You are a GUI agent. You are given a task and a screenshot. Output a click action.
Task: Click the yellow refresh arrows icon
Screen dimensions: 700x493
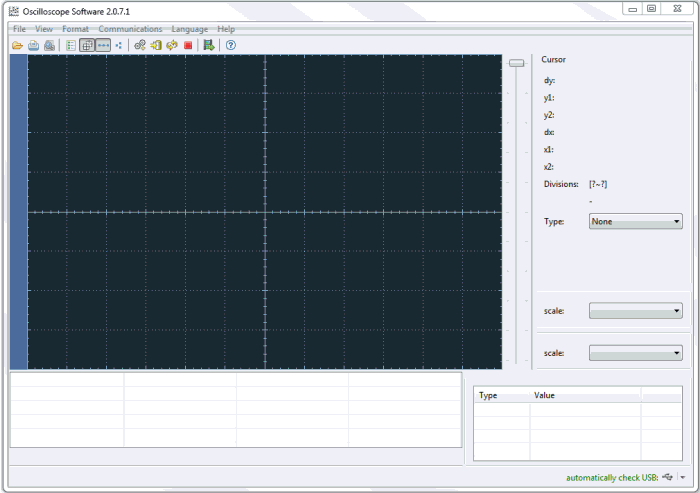pyautogui.click(x=172, y=45)
